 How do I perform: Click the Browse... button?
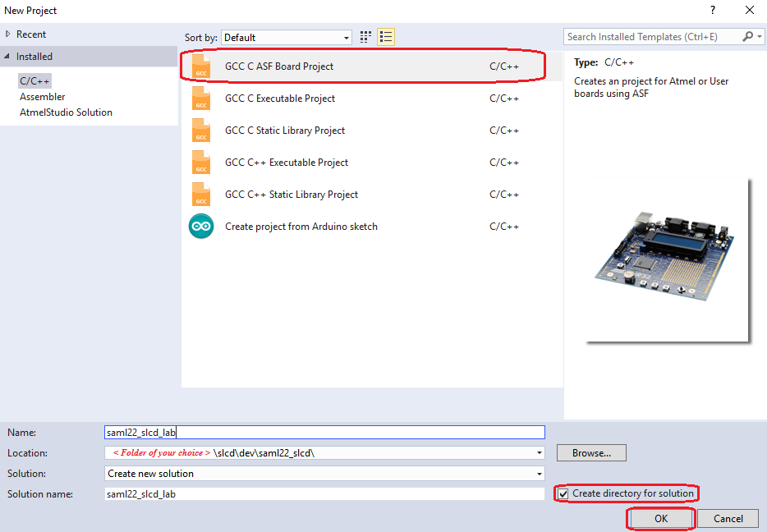coord(591,453)
